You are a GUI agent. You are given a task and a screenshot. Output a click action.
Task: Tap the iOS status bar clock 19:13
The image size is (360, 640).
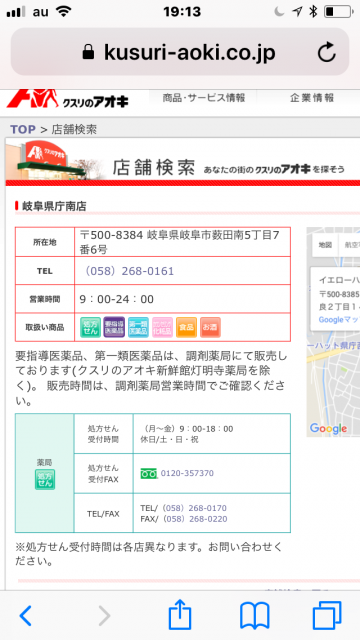pos(182,12)
